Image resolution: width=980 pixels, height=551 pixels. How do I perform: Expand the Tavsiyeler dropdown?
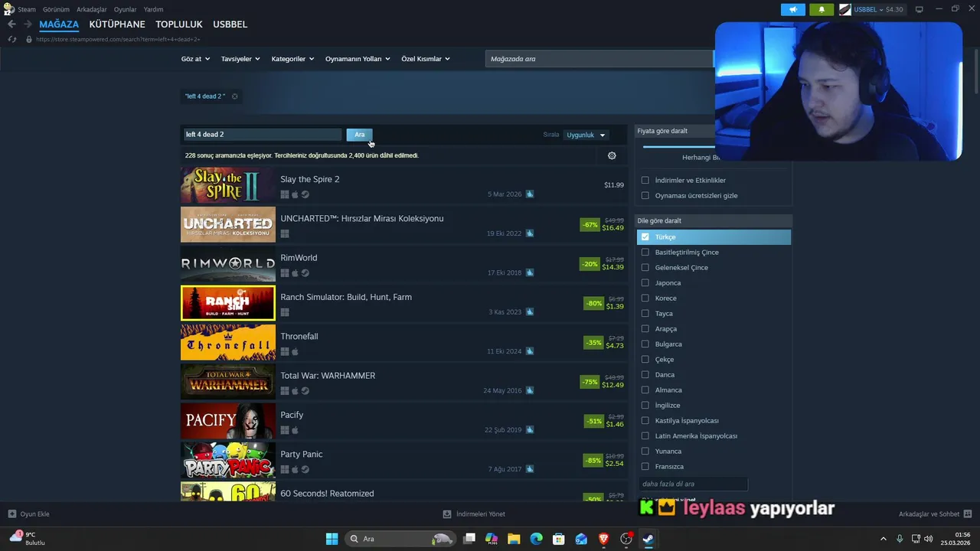[x=240, y=59]
